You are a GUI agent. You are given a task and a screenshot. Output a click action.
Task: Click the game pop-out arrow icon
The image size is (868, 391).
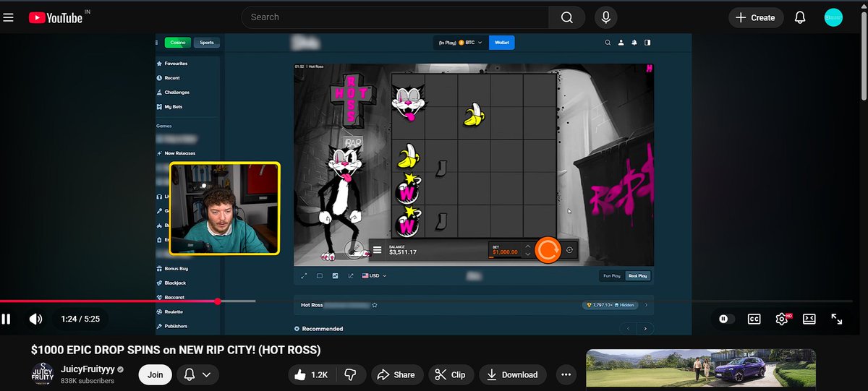(351, 275)
